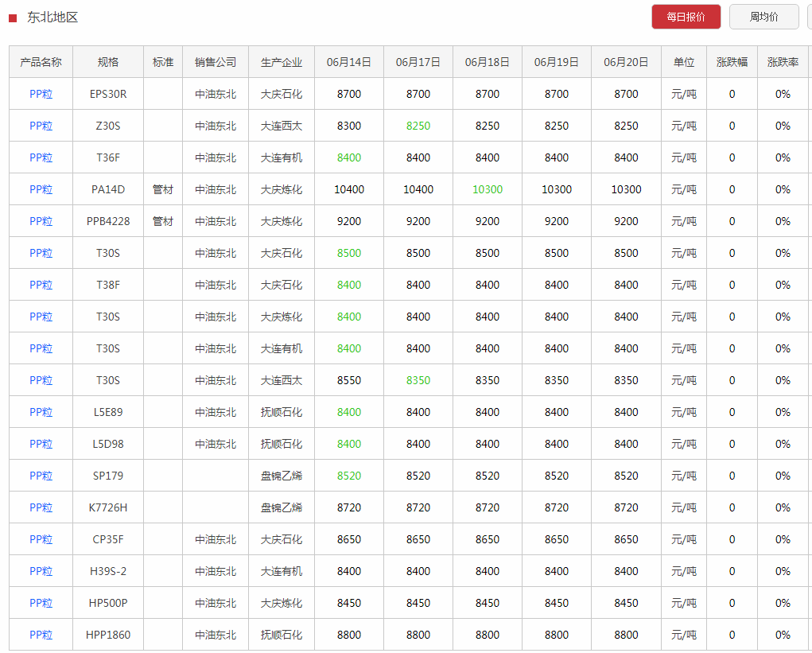This screenshot has height=653, width=812.
Task: Select the 产品名称 column header
Action: [x=41, y=62]
